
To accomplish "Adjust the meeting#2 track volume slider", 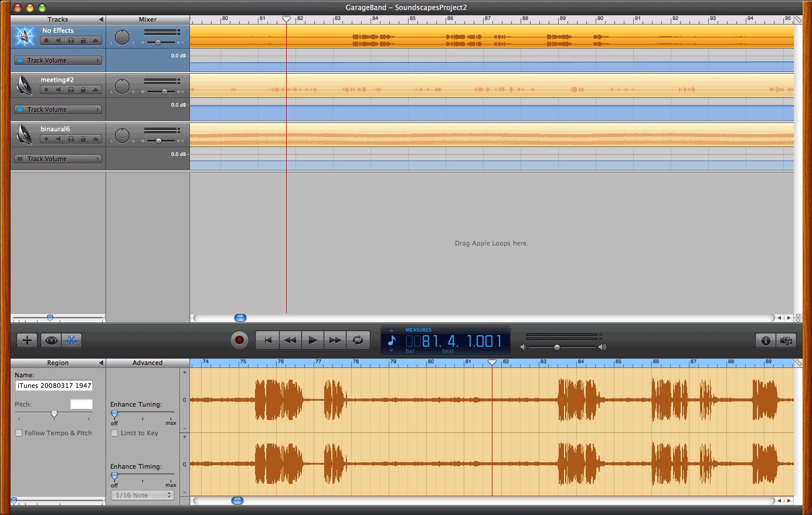I will (x=164, y=91).
